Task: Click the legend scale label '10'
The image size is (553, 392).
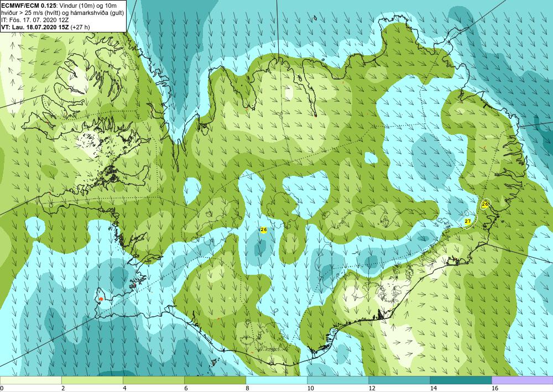Action: click(310, 388)
